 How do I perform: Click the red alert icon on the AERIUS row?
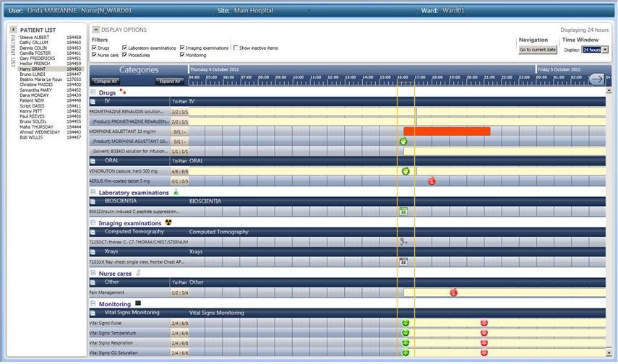point(432,181)
